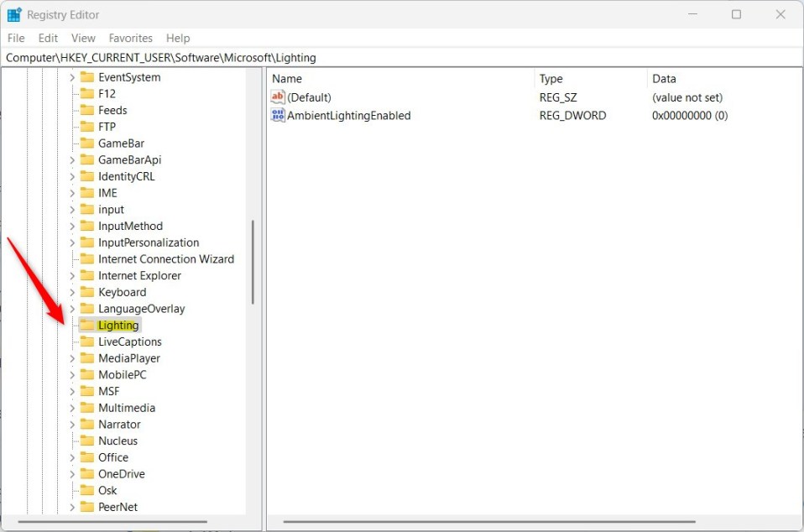Viewport: 804px width, 532px height.
Task: Expand the Narrator key
Action: click(72, 425)
